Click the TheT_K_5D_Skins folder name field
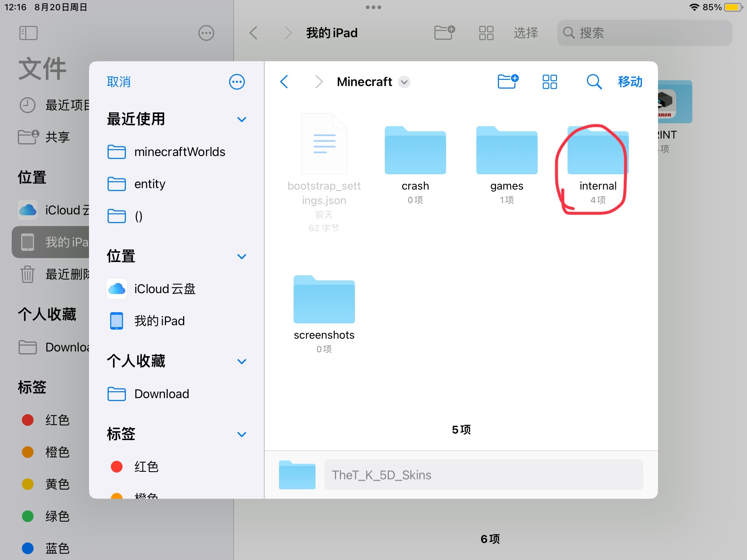747x560 pixels. click(483, 475)
